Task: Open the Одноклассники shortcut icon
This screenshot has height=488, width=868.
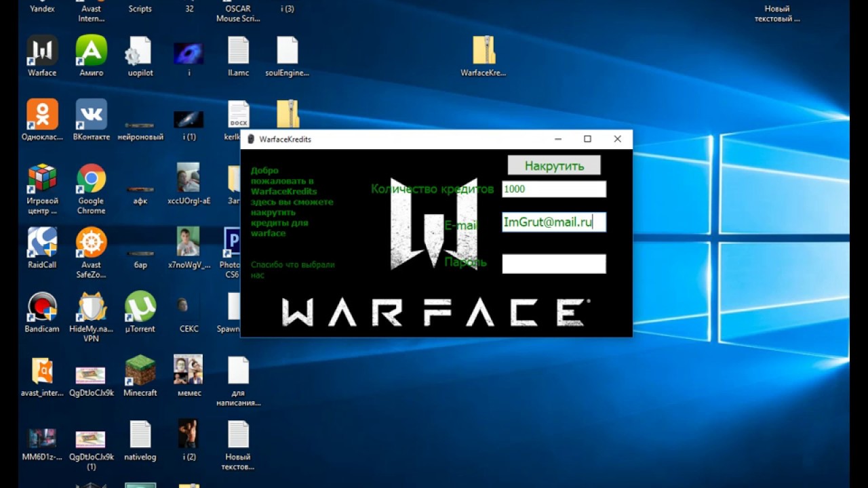Action: [x=42, y=121]
